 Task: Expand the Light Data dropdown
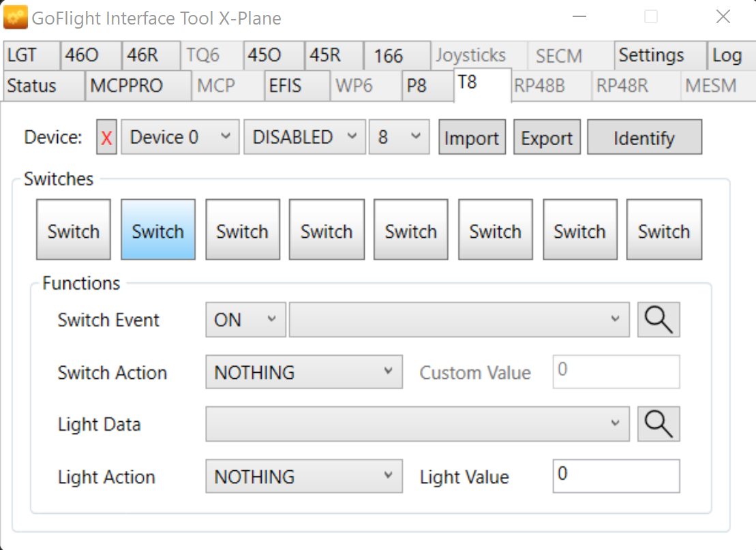point(417,424)
